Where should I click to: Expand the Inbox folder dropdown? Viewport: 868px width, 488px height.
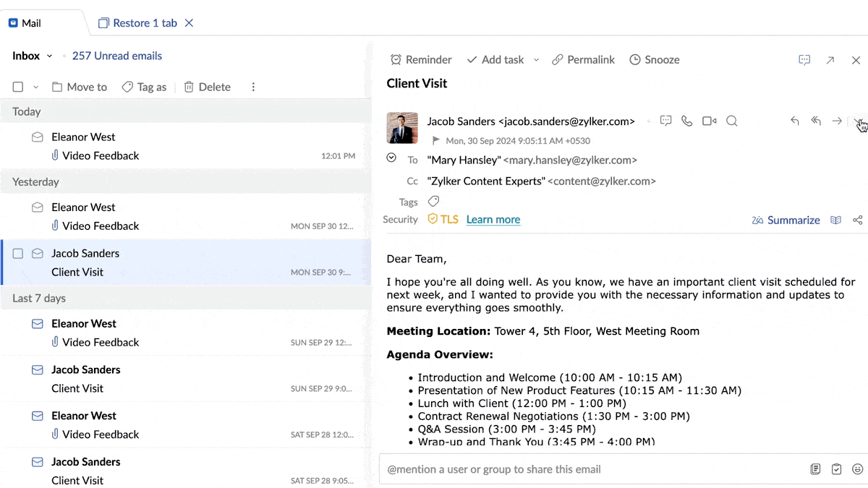[49, 56]
